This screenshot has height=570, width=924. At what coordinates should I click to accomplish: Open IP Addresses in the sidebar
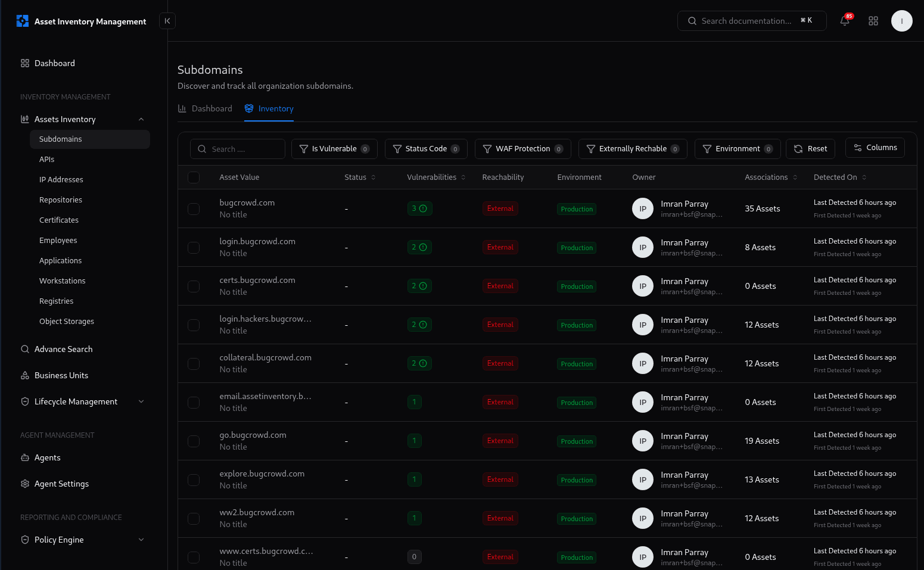[90, 180]
